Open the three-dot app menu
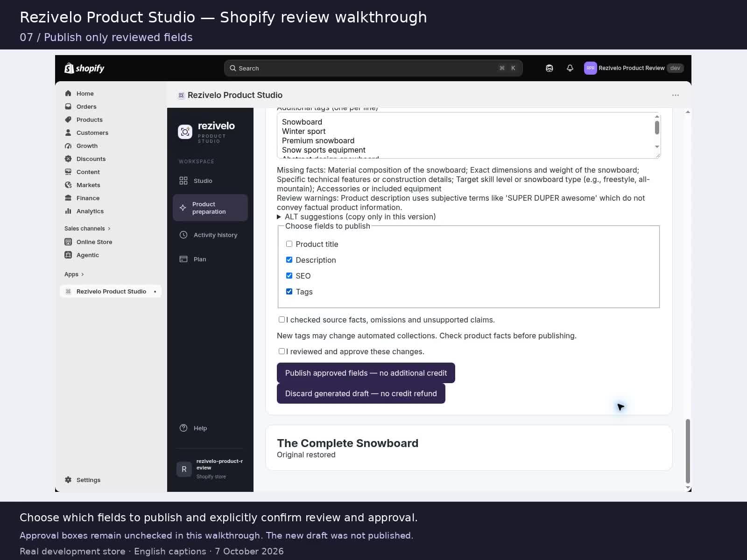Screen dimensions: 747x560 [x=675, y=95]
